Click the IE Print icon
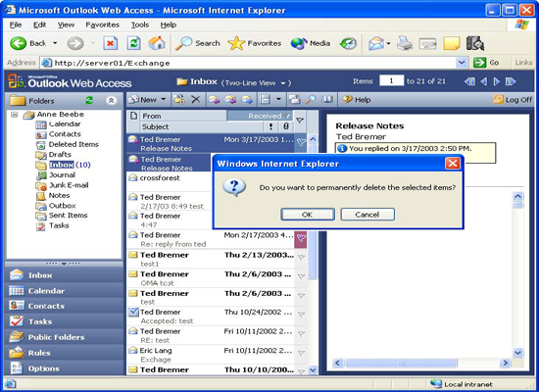Screen dimensions: 539x392 point(405,44)
